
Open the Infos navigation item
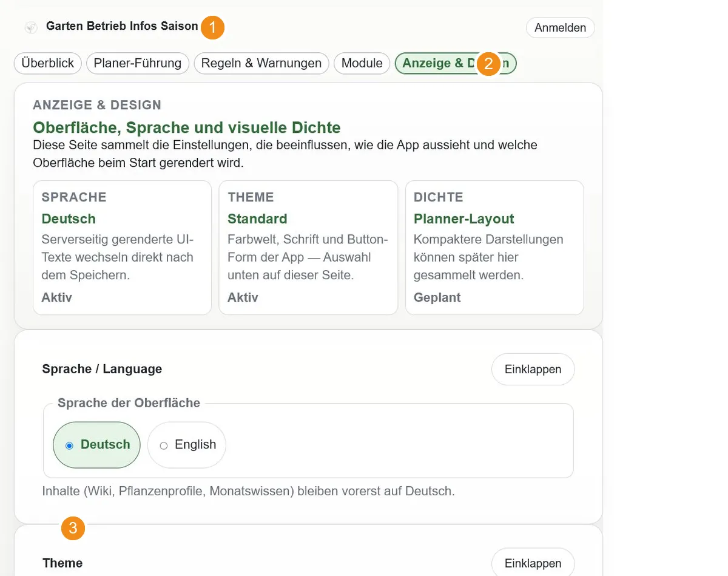(143, 26)
